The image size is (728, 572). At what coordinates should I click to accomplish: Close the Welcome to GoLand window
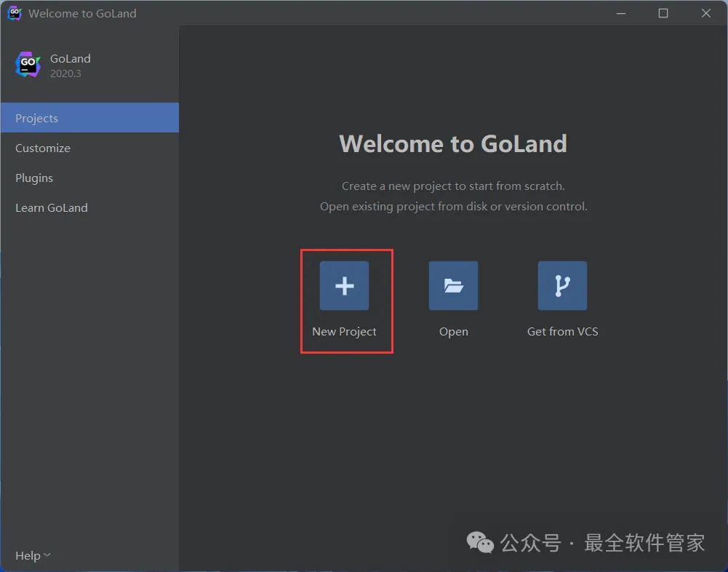[x=705, y=13]
